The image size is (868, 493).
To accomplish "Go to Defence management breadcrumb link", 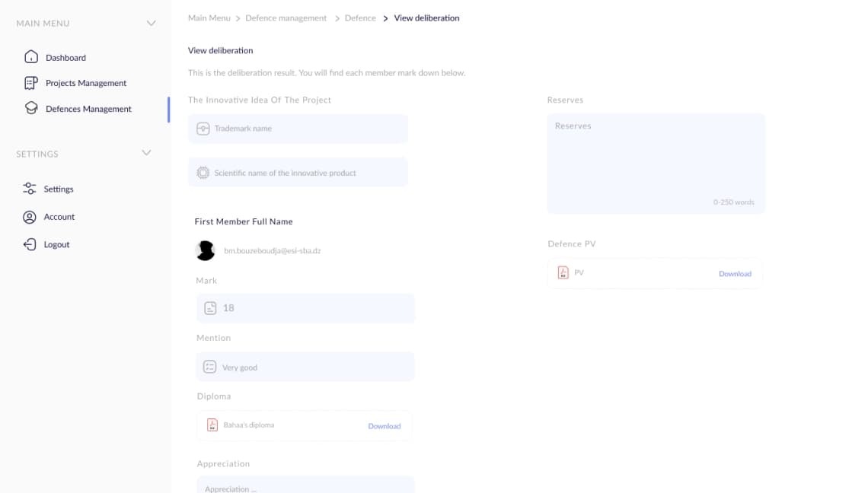I will click(286, 18).
